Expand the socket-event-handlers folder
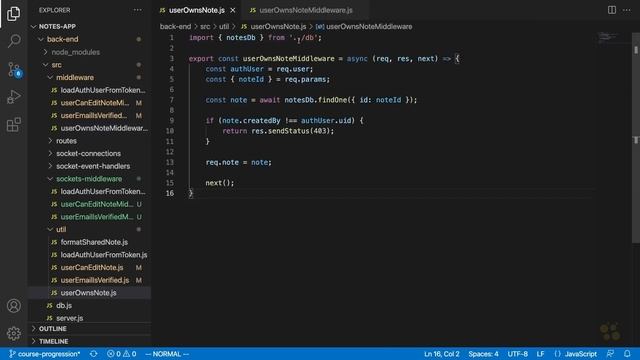The height and width of the screenshot is (360, 640). (50, 166)
